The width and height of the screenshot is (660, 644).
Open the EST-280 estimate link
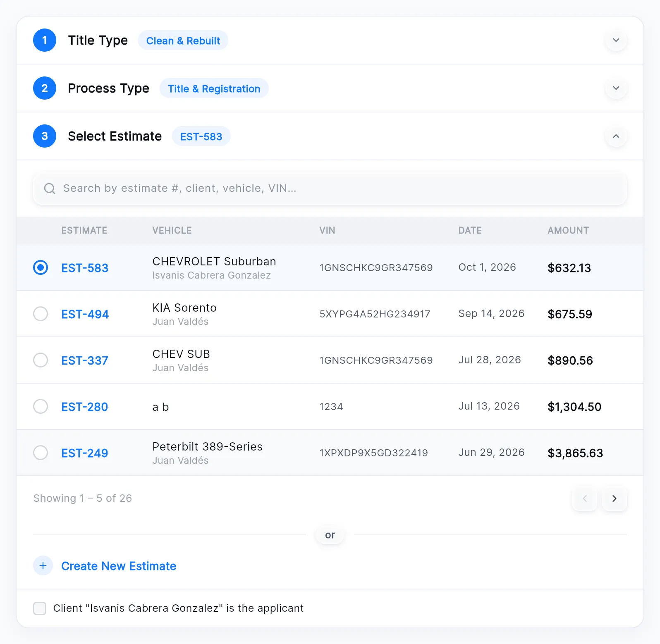coord(85,407)
